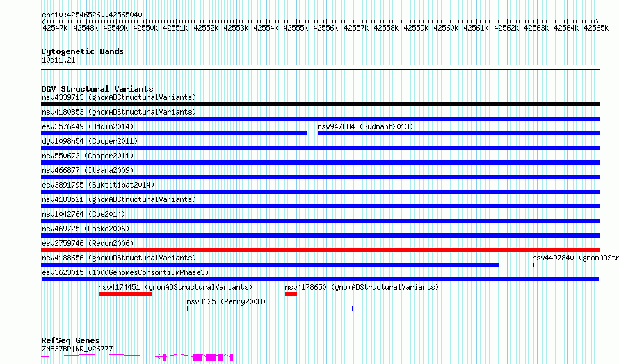Open the Cytogenetic Bands track heading
619x364 pixels.
83,51
